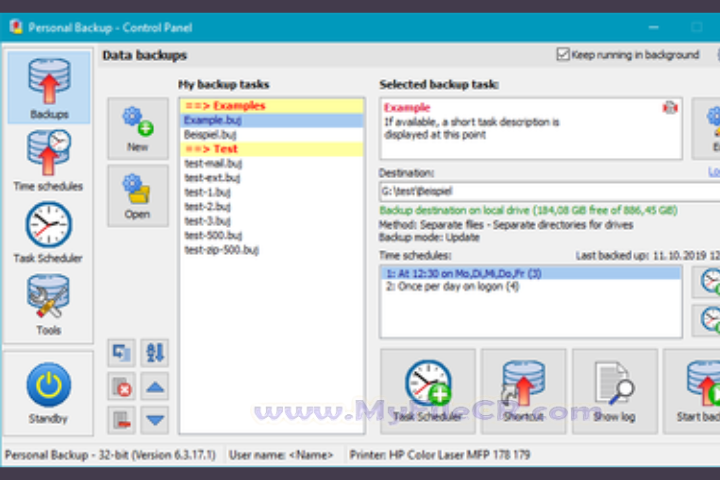Click the Example task description box
This screenshot has width=720, height=480.
tap(531, 129)
